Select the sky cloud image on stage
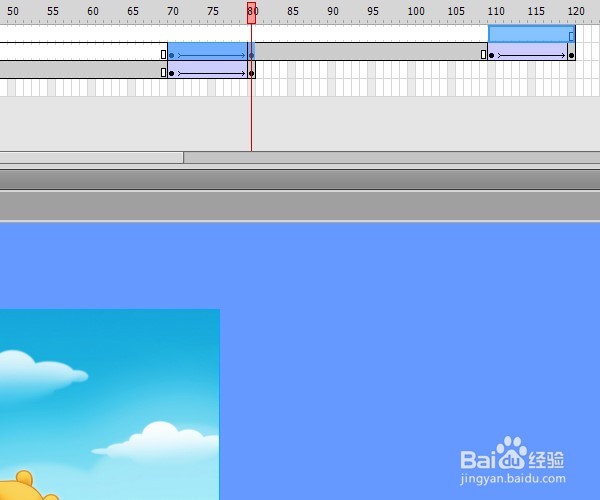Viewport: 600px width, 500px height. pos(109,404)
